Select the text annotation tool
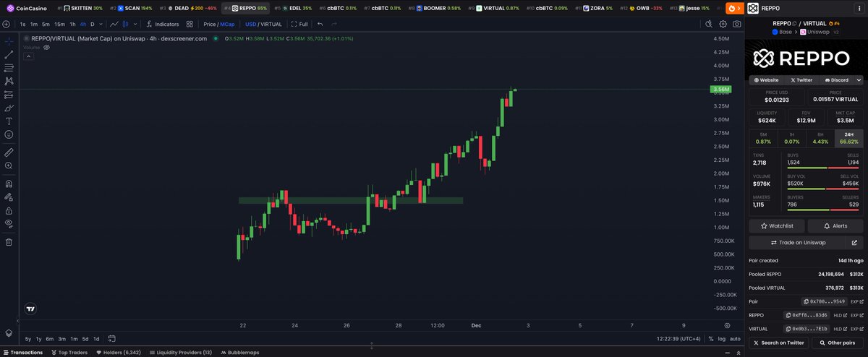 (9, 121)
